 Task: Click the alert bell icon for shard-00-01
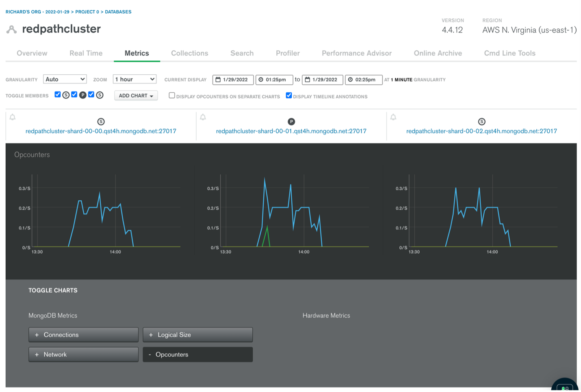[x=203, y=117]
